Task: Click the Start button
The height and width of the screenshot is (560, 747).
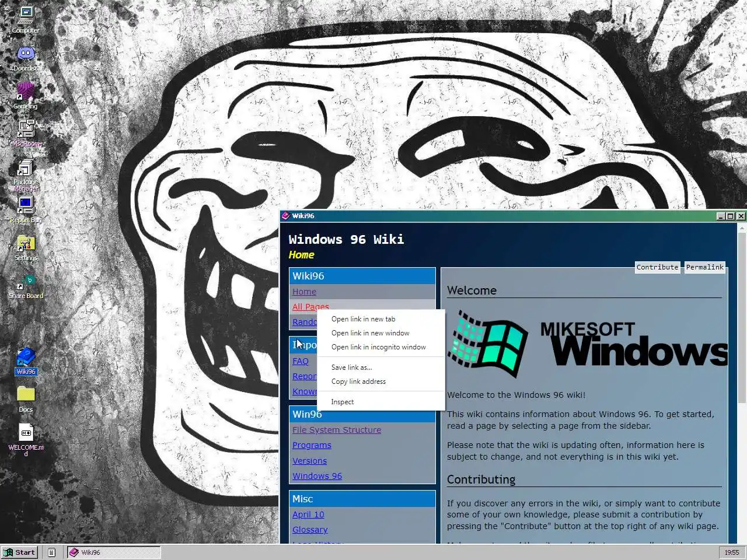Action: click(20, 552)
